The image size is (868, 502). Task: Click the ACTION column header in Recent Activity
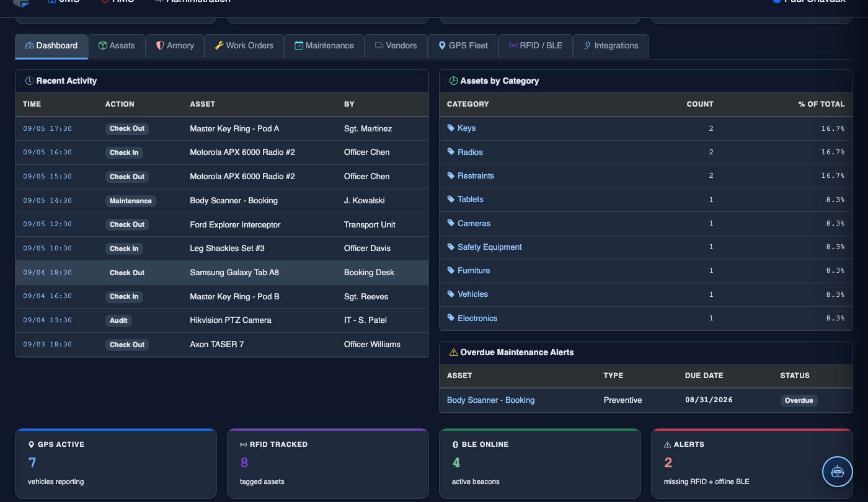click(120, 104)
